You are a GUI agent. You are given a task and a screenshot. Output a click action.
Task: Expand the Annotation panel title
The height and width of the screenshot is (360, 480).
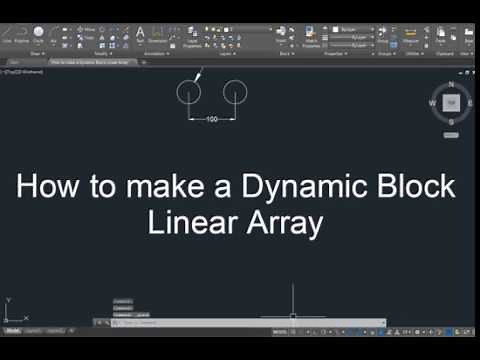156,53
